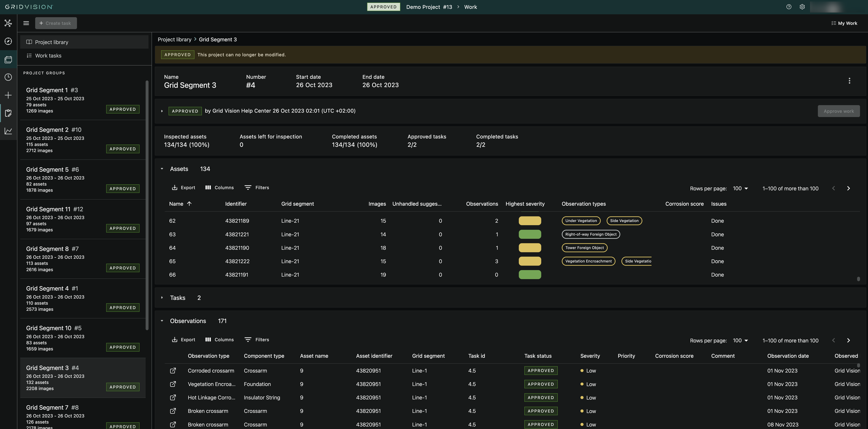The image size is (868, 429).
Task: Open the three-dot menu next to Grid Segment 3
Action: (849, 81)
